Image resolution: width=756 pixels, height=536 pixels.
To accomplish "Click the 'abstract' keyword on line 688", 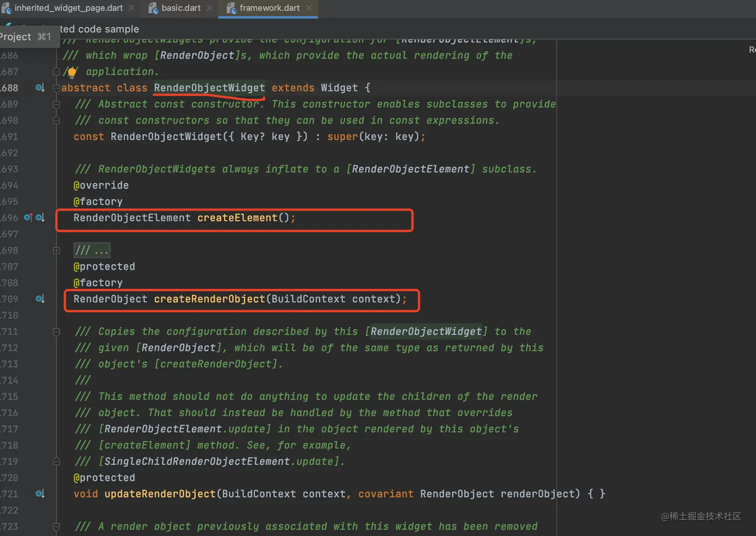I will (x=85, y=88).
